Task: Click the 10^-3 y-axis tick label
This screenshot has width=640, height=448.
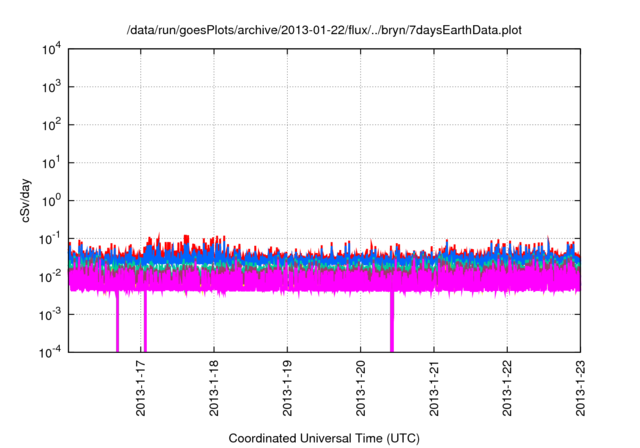Action: pyautogui.click(x=51, y=315)
